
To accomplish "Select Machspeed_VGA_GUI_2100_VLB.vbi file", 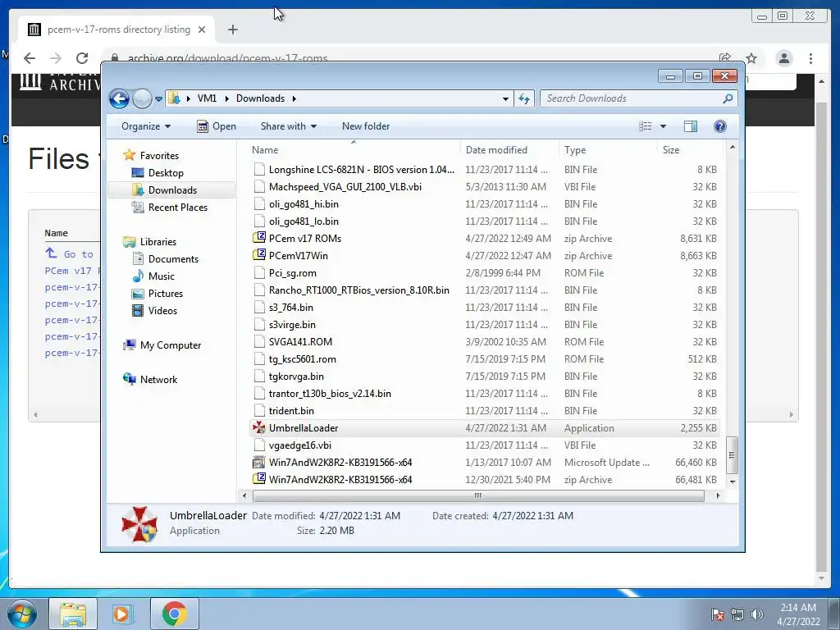I will coord(345,187).
